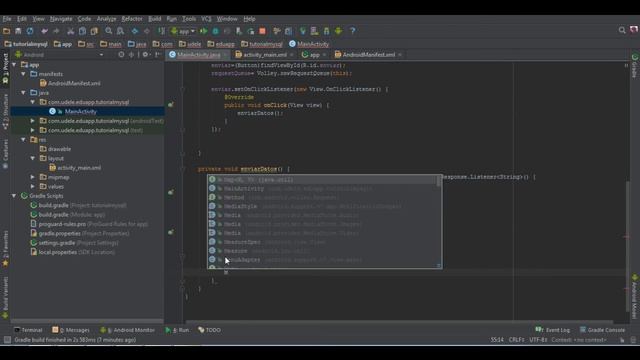The width and height of the screenshot is (640, 360).
Task: Run the app with green play icon
Action: pos(203,31)
